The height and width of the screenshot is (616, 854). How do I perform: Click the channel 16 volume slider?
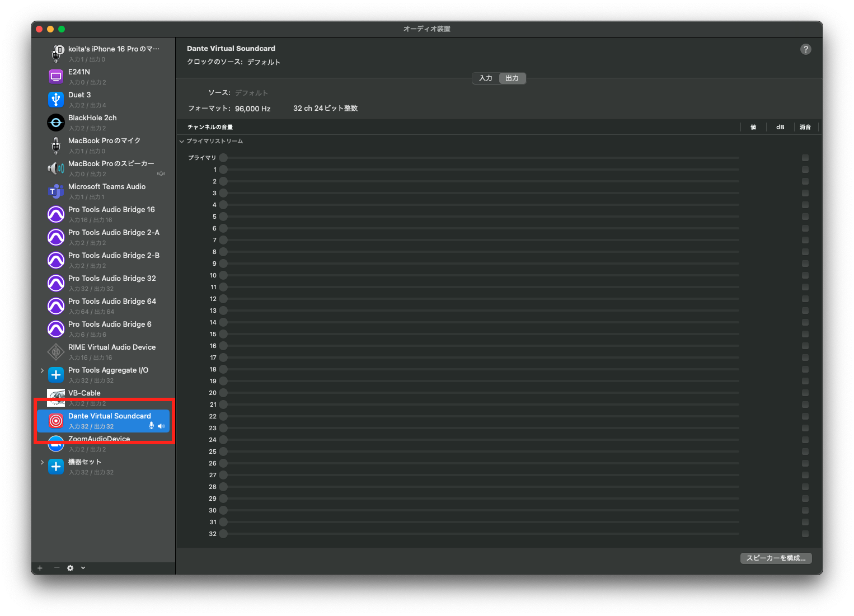(481, 346)
